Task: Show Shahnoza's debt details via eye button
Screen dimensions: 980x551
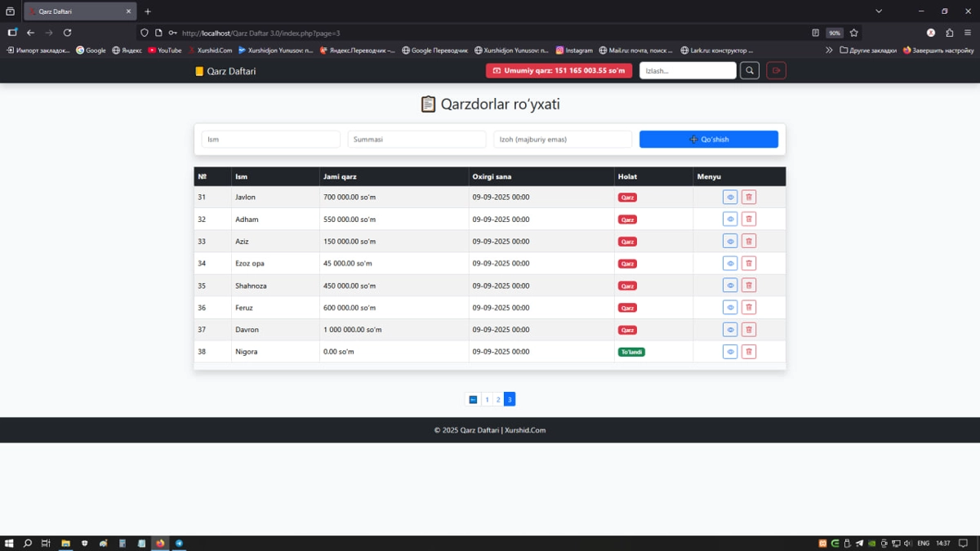Action: point(730,286)
